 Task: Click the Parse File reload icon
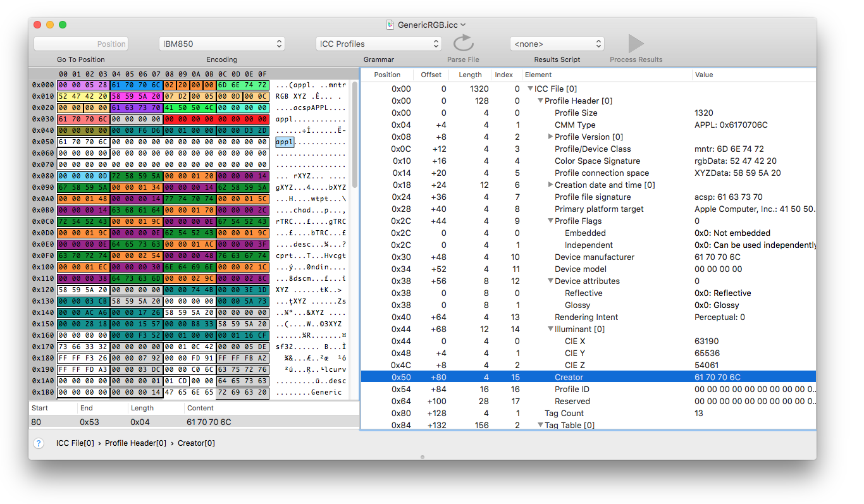464,43
